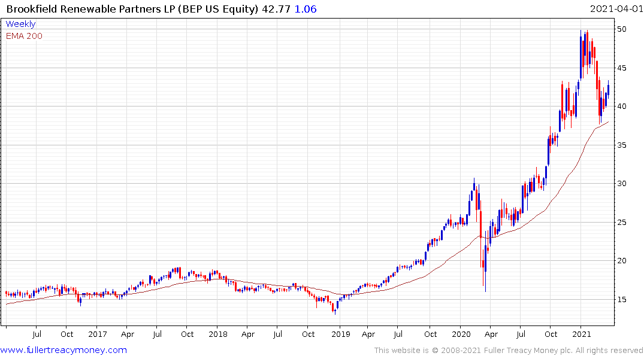
Task: Click the 2018 year label on time axis
Action: tap(217, 334)
